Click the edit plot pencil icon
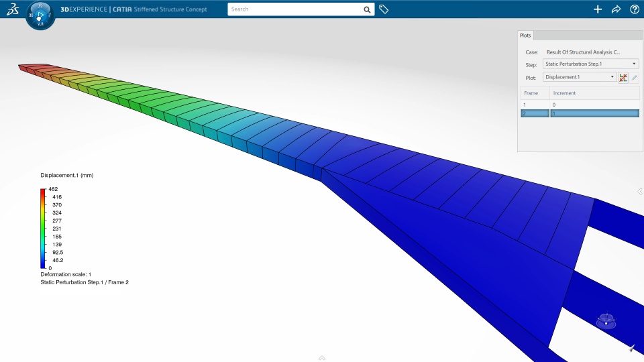This screenshot has height=362, width=644. tap(634, 77)
